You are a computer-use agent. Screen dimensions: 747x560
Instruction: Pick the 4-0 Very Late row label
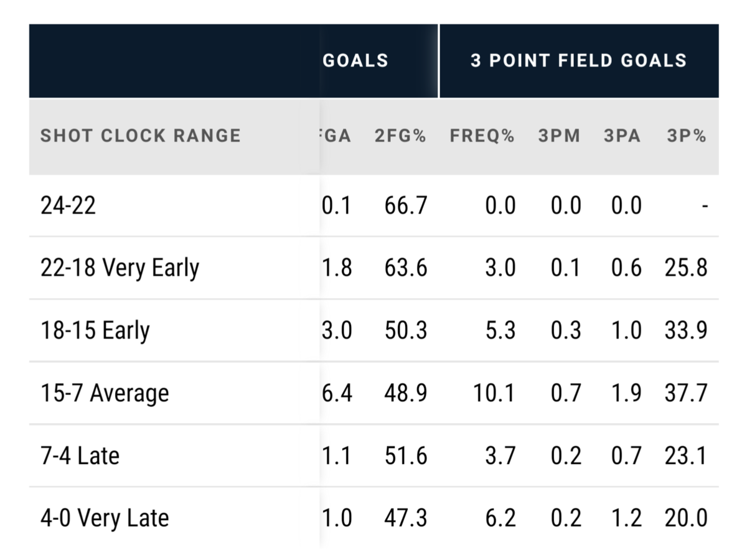point(104,518)
